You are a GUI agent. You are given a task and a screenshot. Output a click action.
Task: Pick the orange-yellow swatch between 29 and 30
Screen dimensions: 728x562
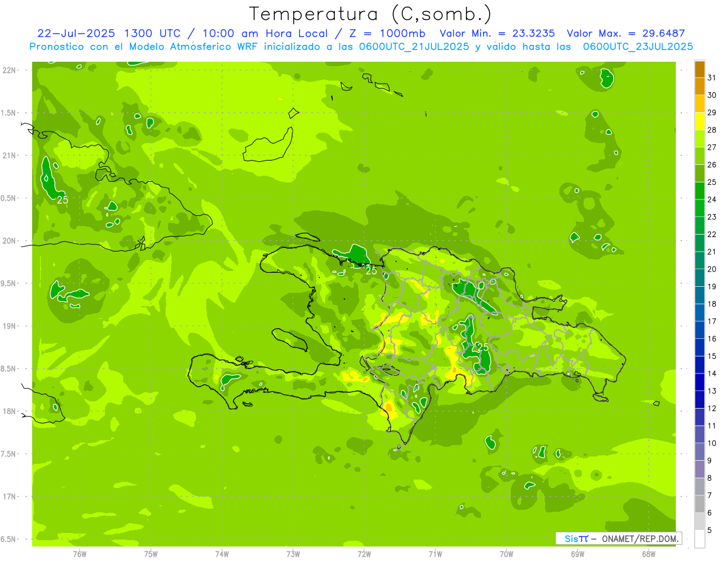coord(699,104)
